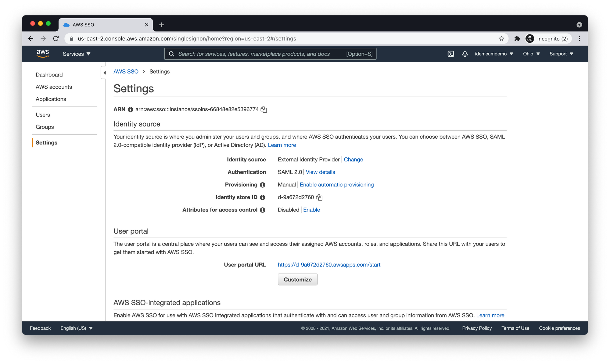This screenshot has height=364, width=610.
Task: Copy the ARN to clipboard
Action: click(264, 109)
